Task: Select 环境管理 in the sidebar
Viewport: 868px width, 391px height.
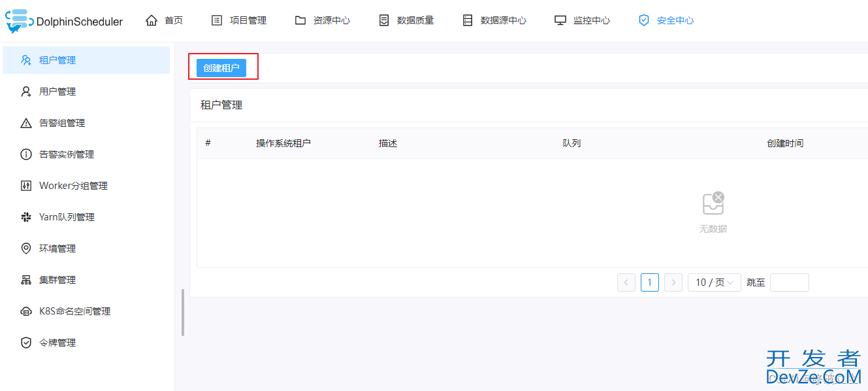Action: [86, 248]
